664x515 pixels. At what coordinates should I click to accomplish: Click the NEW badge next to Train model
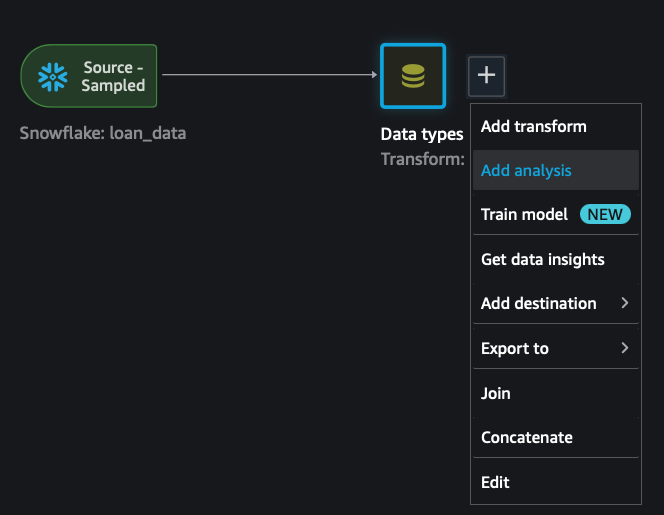click(604, 214)
